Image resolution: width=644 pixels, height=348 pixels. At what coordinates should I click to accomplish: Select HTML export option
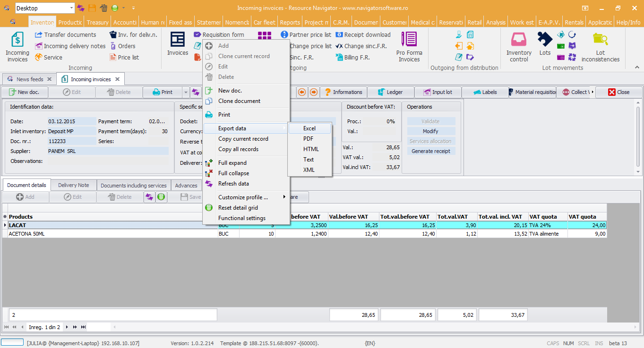309,149
